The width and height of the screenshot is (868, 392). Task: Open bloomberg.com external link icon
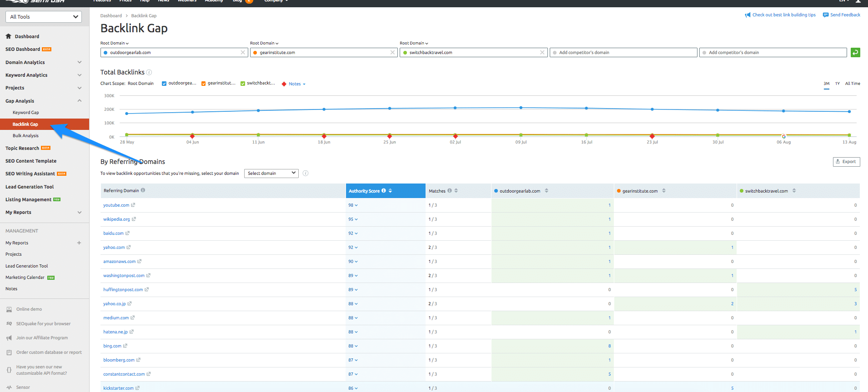coord(138,360)
